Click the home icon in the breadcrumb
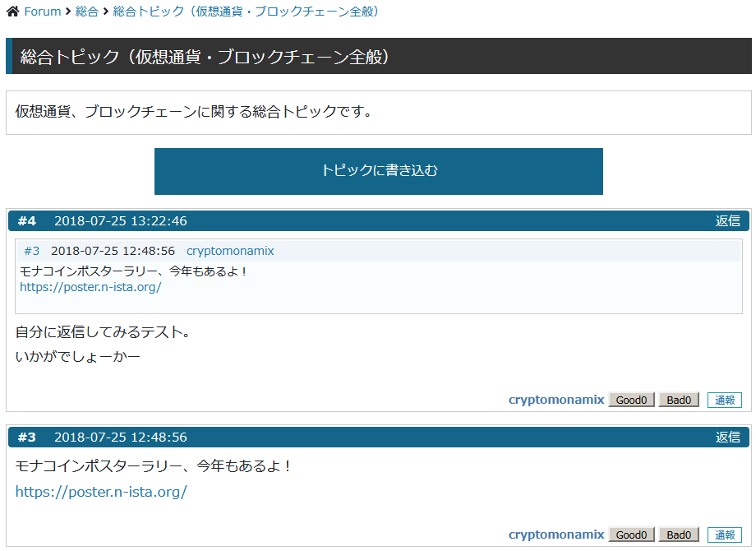756x551 pixels. [12, 12]
